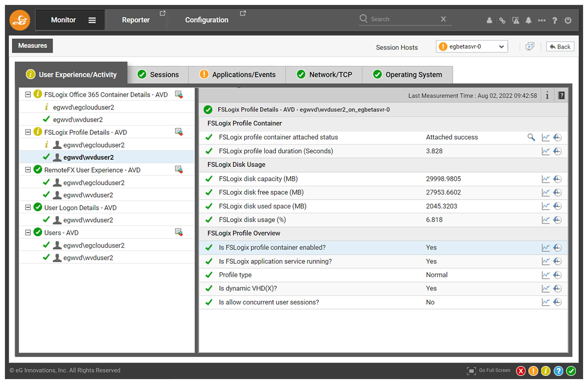588x384 pixels.
Task: Open graph for allow concurrent user sessions
Action: click(545, 302)
